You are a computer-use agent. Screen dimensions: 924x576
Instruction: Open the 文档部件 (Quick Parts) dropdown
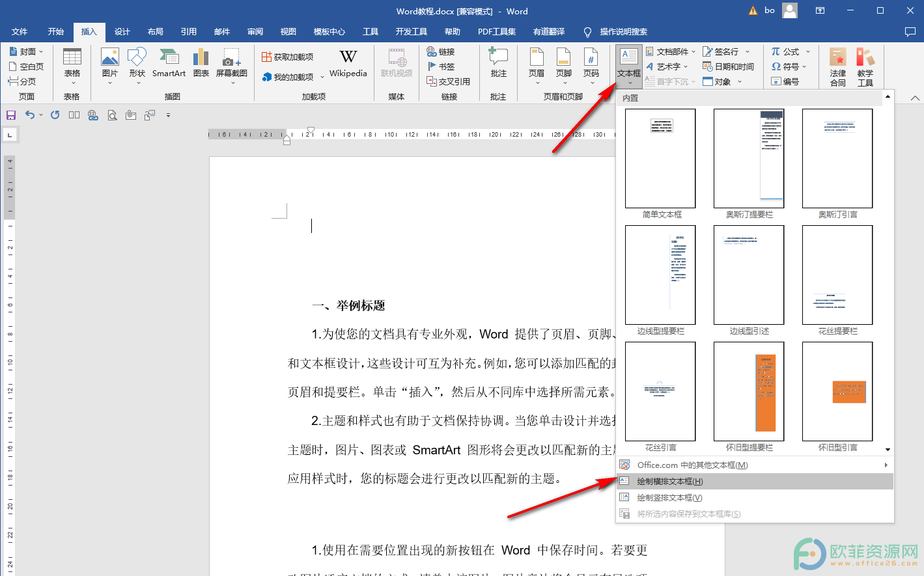click(671, 51)
